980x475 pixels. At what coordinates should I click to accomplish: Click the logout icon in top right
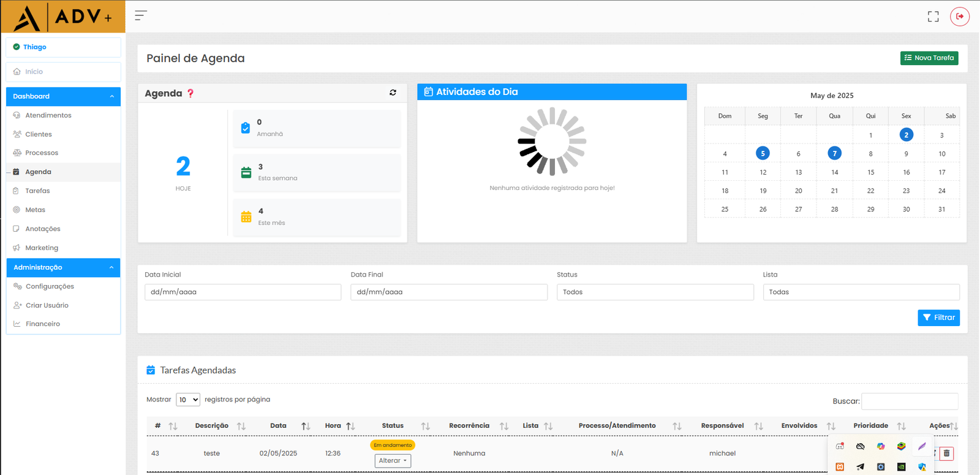click(x=959, y=17)
